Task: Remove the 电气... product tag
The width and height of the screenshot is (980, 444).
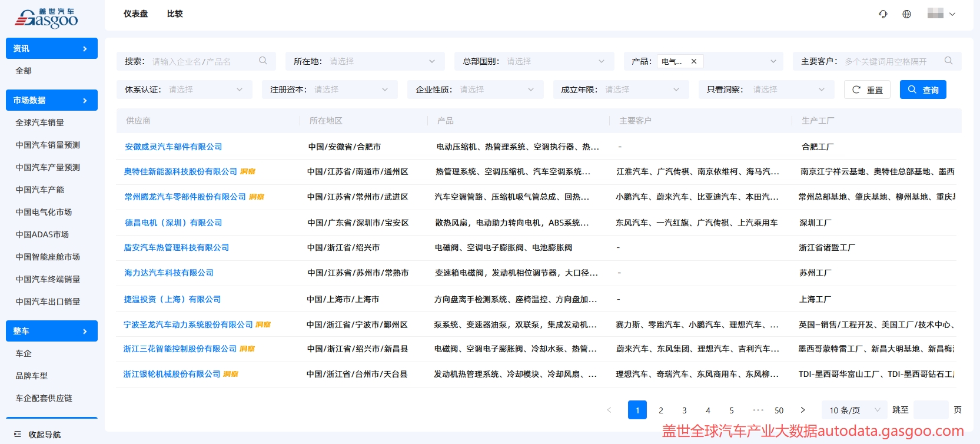Action: click(x=694, y=61)
